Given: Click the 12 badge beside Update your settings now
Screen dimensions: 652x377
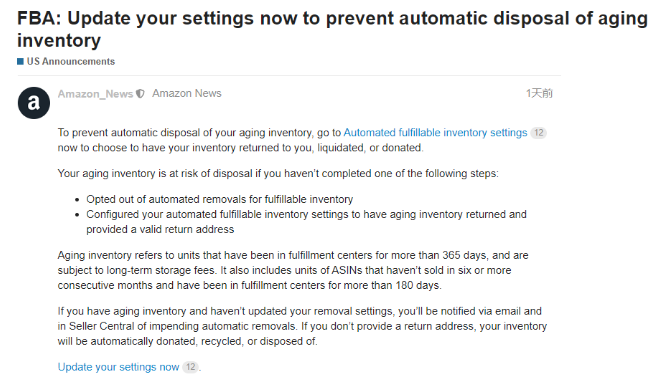Looking at the screenshot, I should [x=190, y=367].
